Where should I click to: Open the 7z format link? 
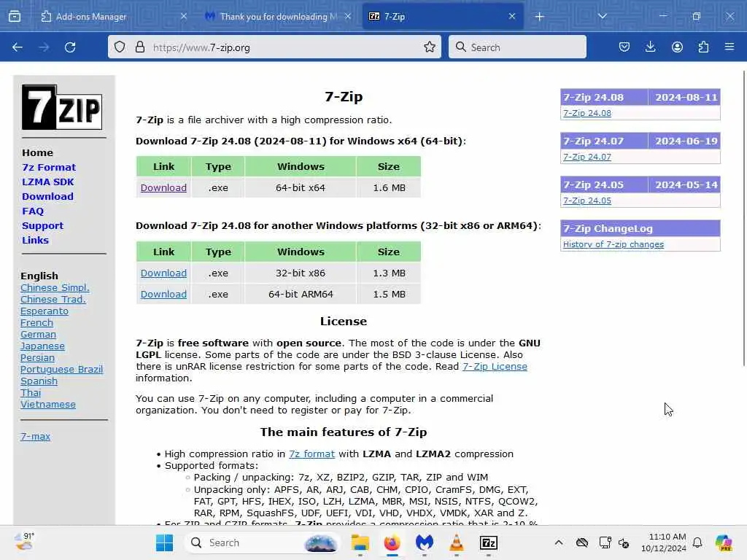tap(311, 454)
